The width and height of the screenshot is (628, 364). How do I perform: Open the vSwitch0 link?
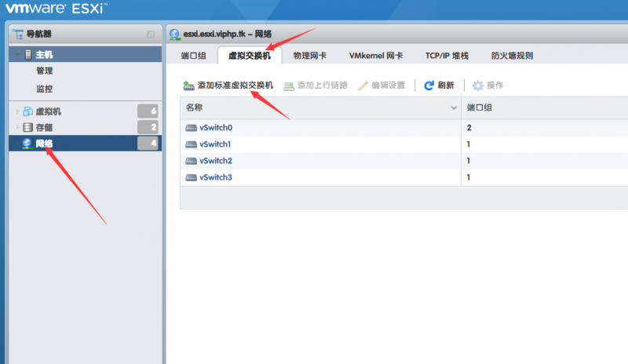click(216, 128)
